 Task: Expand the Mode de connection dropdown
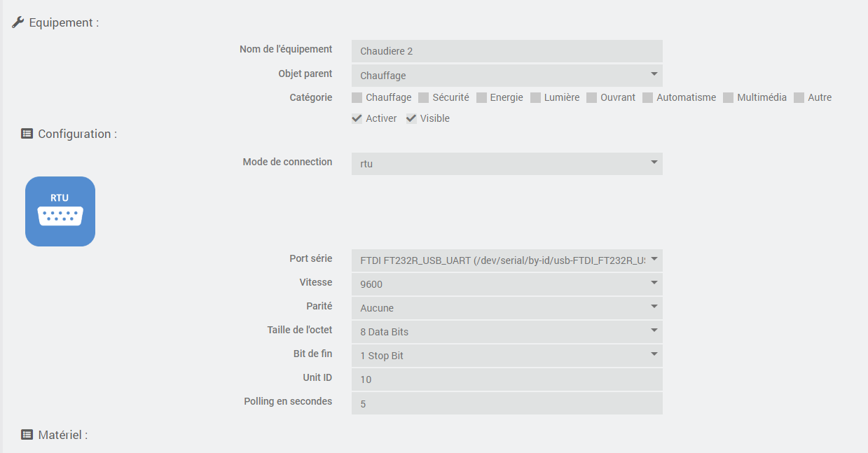[x=507, y=164]
